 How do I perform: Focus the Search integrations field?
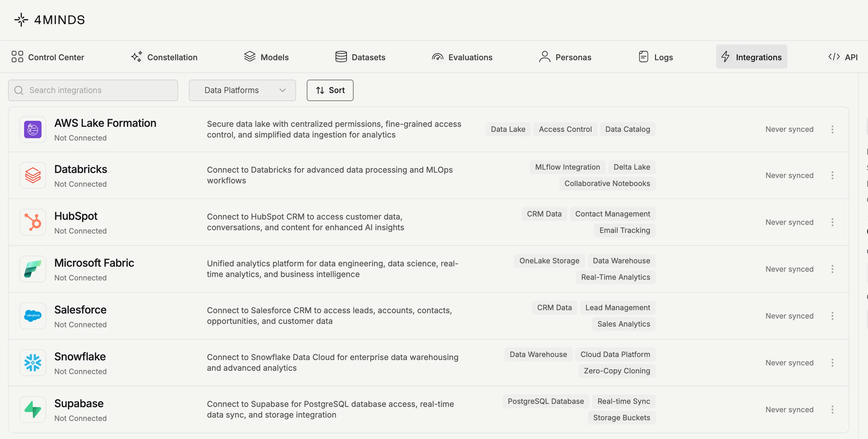(x=93, y=90)
